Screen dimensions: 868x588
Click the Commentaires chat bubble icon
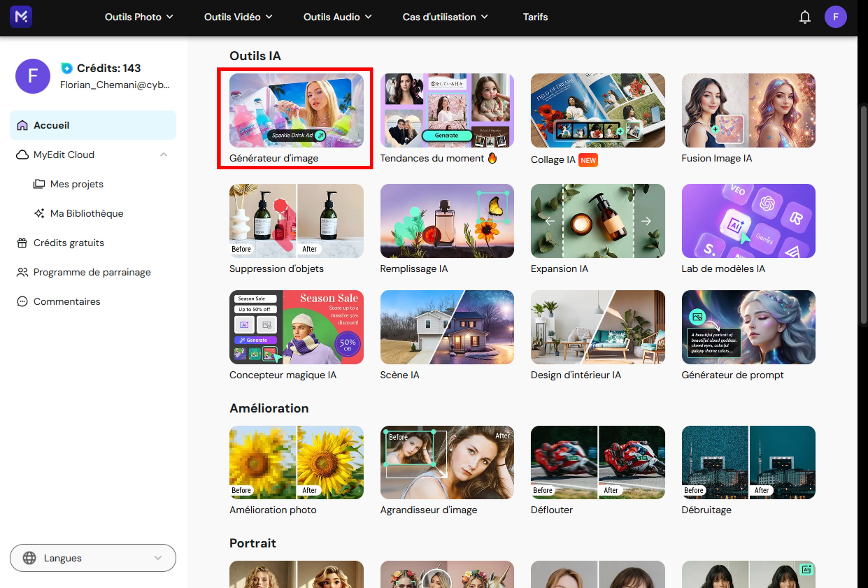[22, 301]
